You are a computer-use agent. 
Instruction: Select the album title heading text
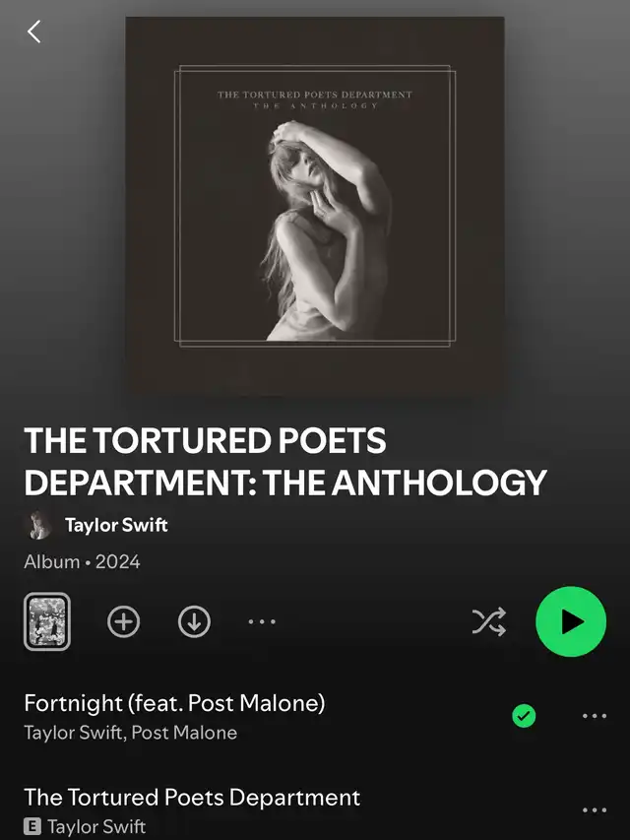coord(285,461)
